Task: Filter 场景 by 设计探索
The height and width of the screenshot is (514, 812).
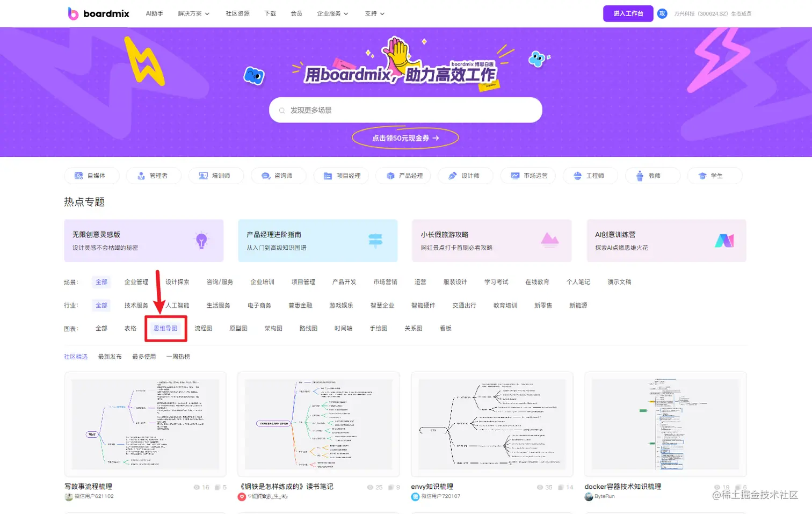Action: click(177, 282)
